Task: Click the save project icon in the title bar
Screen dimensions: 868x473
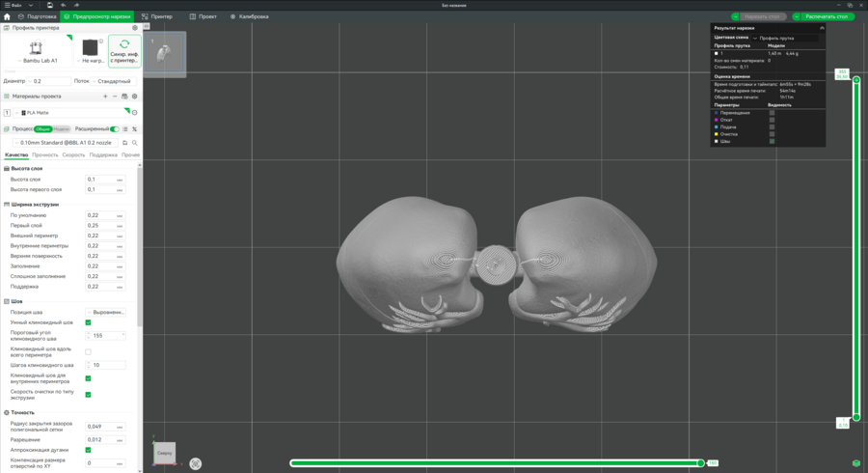Action: [49, 5]
